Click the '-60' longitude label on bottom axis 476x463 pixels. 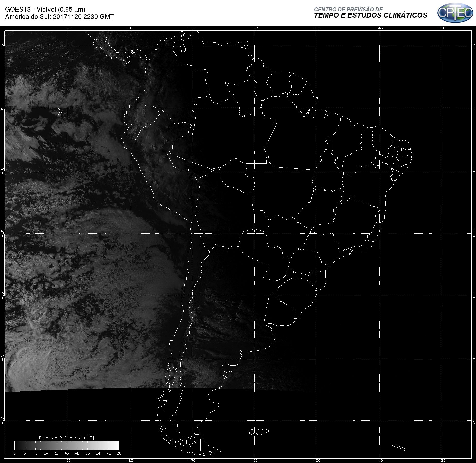(254, 460)
